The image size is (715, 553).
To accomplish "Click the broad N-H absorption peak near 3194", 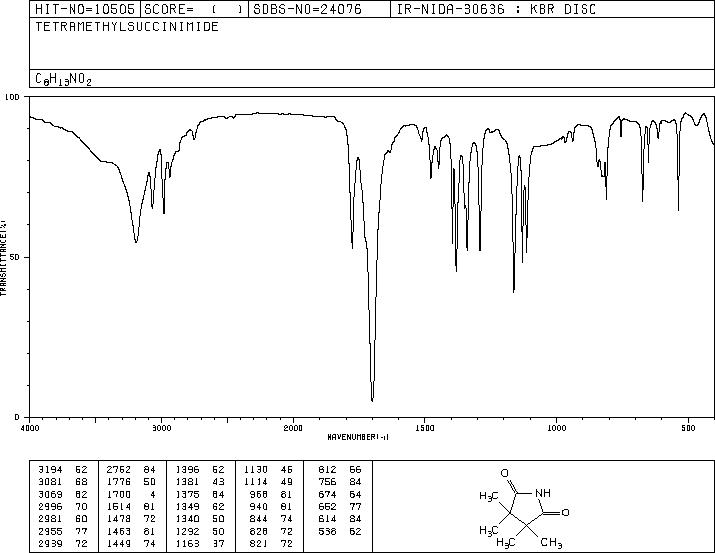I will click(x=136, y=241).
